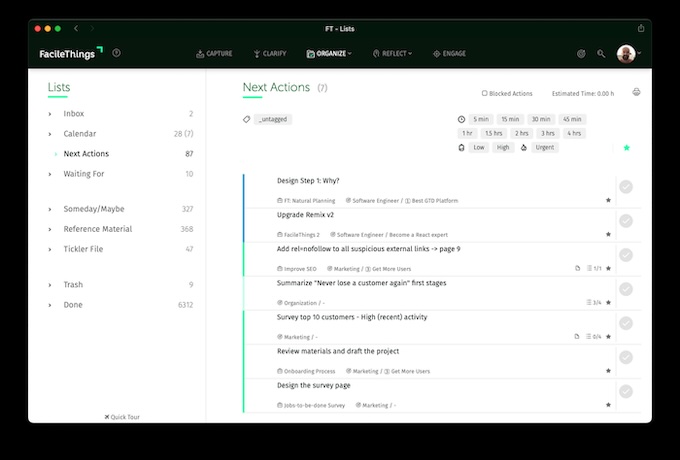
Task: Star the "Design Step 1: Why?" action
Action: (608, 200)
